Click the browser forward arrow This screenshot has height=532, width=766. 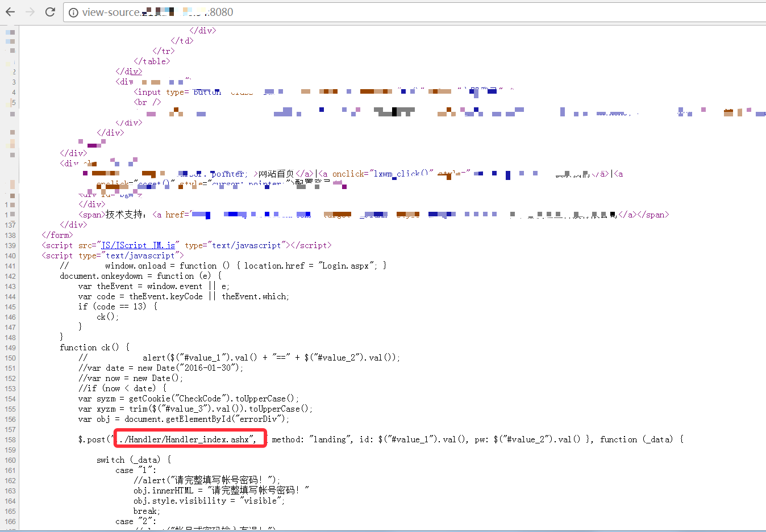[x=30, y=12]
